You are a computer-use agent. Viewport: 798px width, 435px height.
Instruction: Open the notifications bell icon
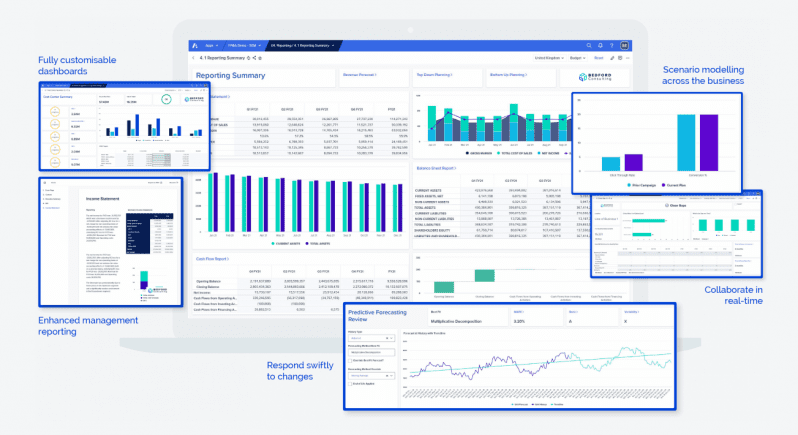[x=600, y=45]
